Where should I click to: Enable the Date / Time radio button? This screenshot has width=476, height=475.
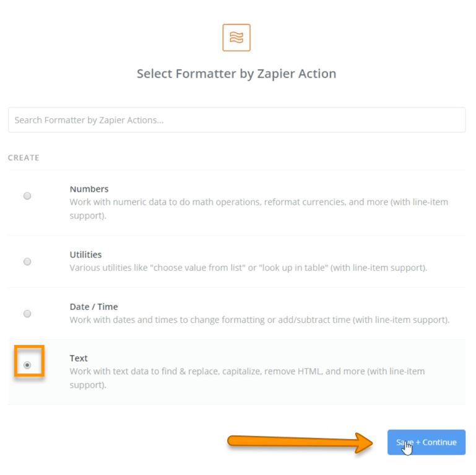27,314
